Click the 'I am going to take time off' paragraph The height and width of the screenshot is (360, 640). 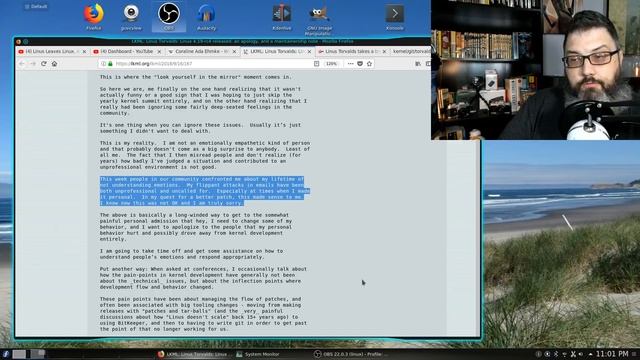pyautogui.click(x=191, y=254)
